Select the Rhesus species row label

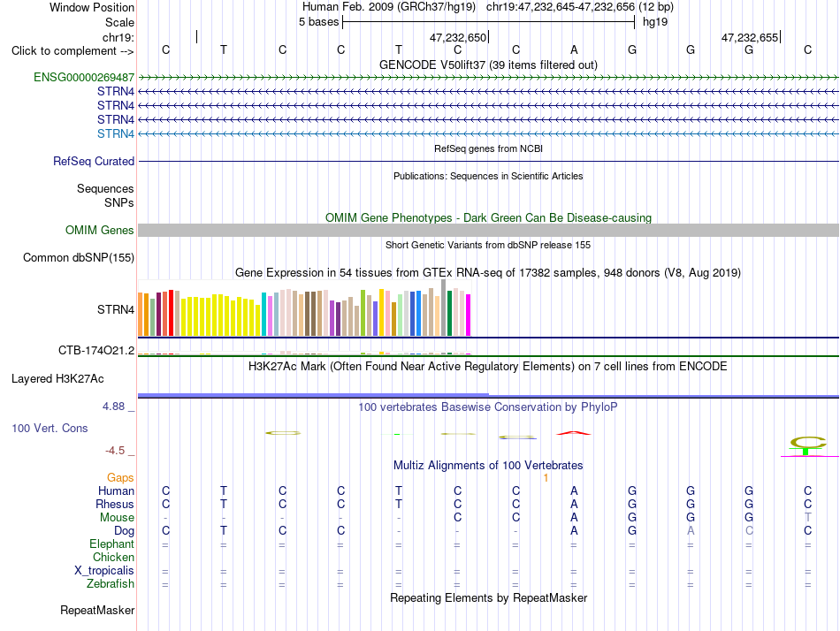115,504
